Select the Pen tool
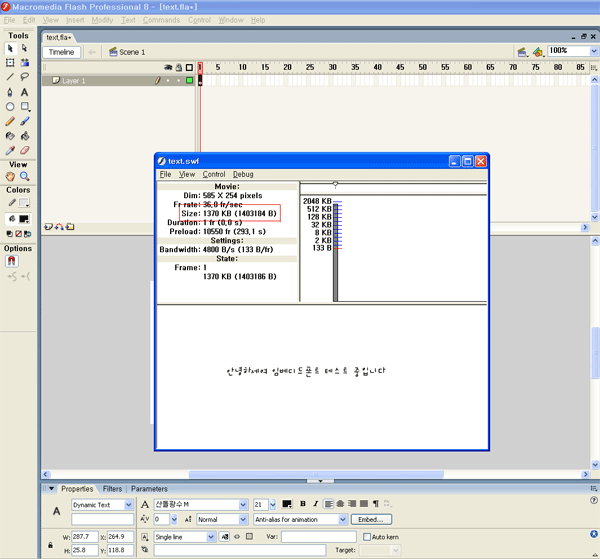The height and width of the screenshot is (559, 600). [10, 92]
